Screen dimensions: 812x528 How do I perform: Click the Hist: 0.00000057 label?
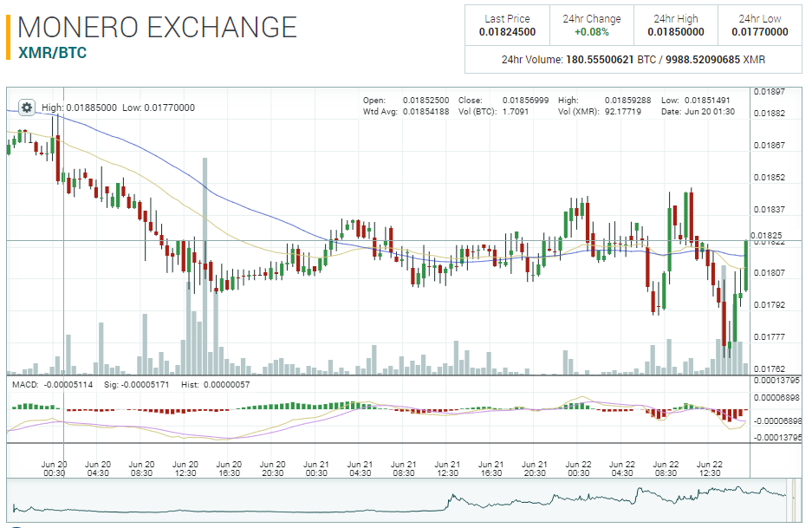point(216,384)
